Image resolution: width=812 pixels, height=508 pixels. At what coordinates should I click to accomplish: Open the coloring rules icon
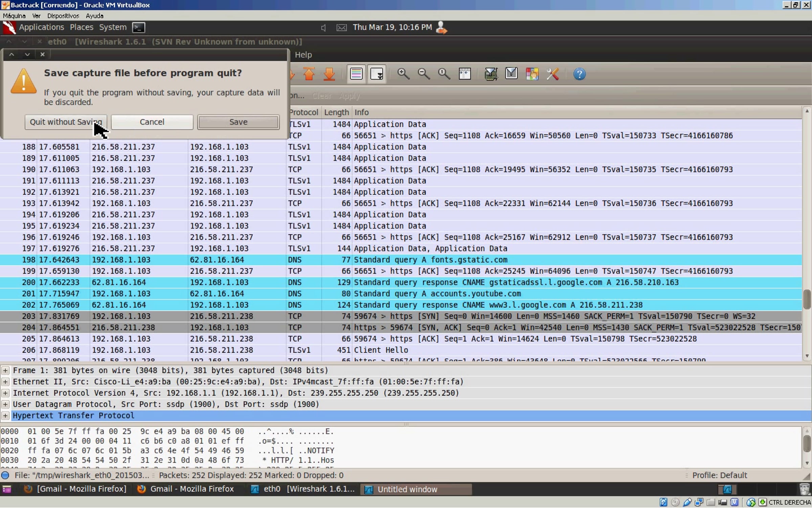(x=532, y=74)
